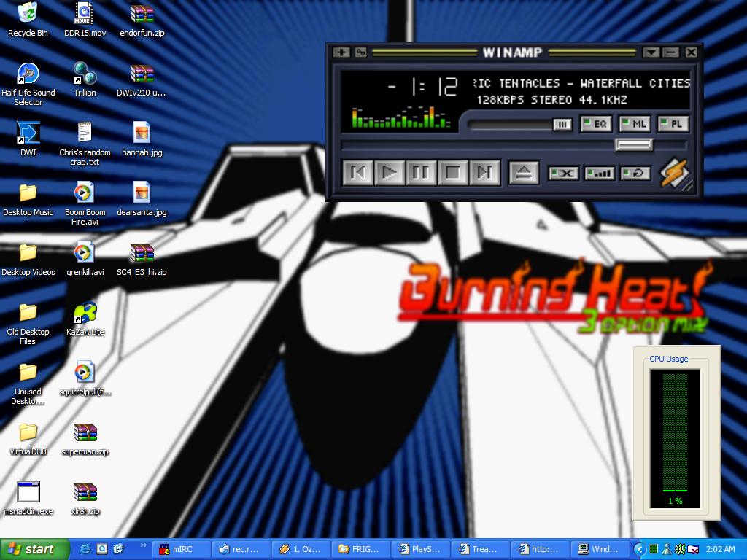Viewport: 747px width, 560px height.
Task: Select the hannah.jpg image icon
Action: (x=142, y=133)
